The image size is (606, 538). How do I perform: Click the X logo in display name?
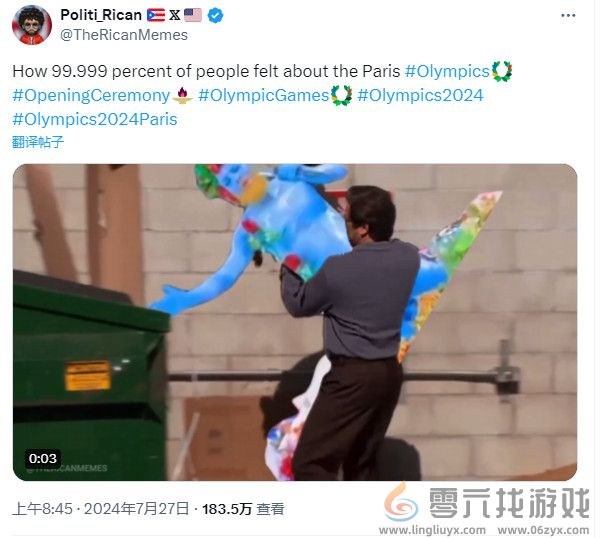pyautogui.click(x=175, y=15)
